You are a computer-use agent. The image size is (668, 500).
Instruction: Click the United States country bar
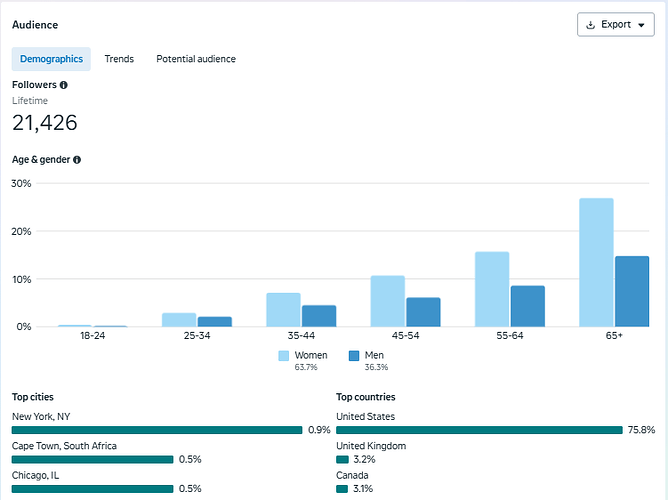(x=479, y=430)
